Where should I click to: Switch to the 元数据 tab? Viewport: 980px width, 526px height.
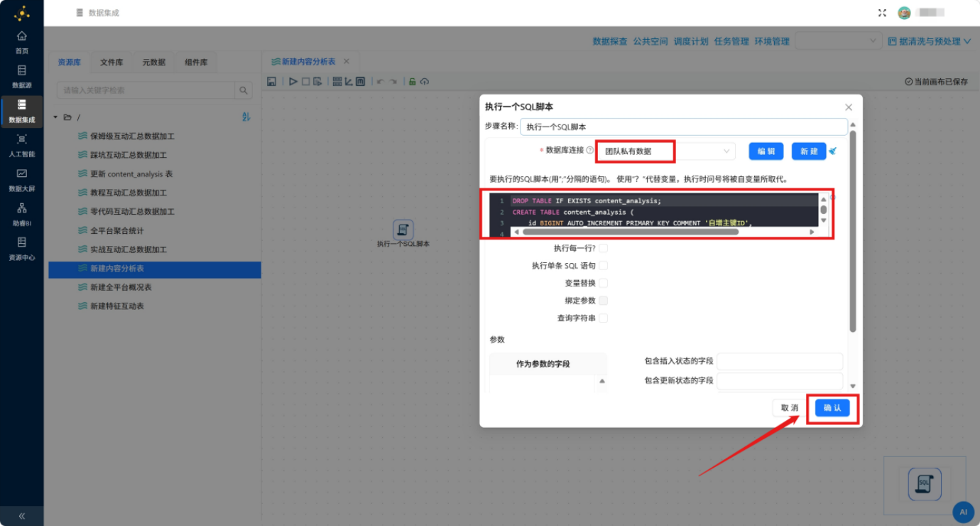click(x=153, y=63)
